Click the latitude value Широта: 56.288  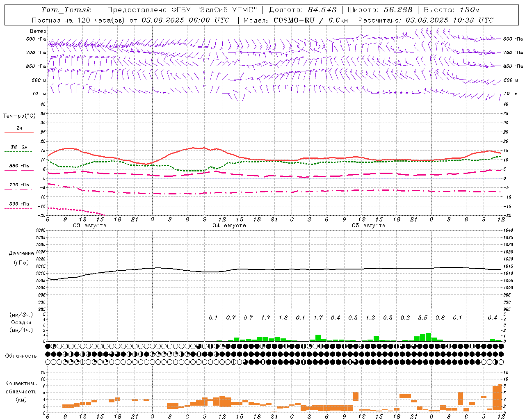coord(380,10)
